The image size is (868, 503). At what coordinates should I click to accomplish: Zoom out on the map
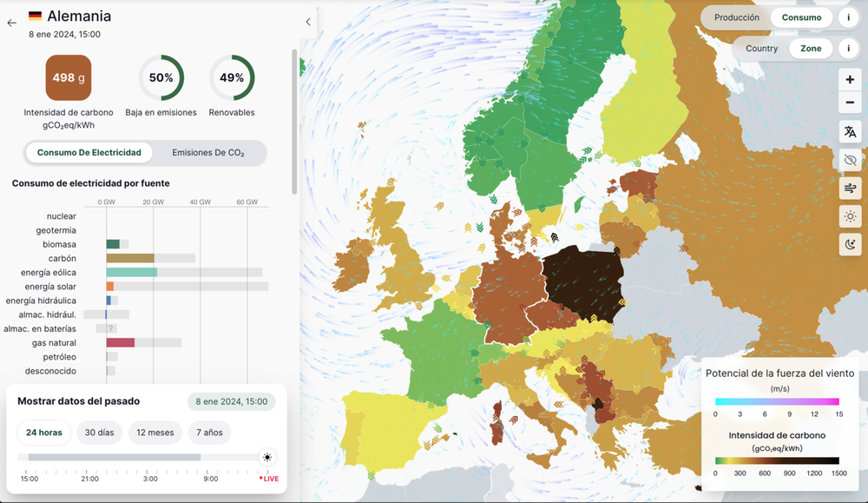(x=850, y=103)
